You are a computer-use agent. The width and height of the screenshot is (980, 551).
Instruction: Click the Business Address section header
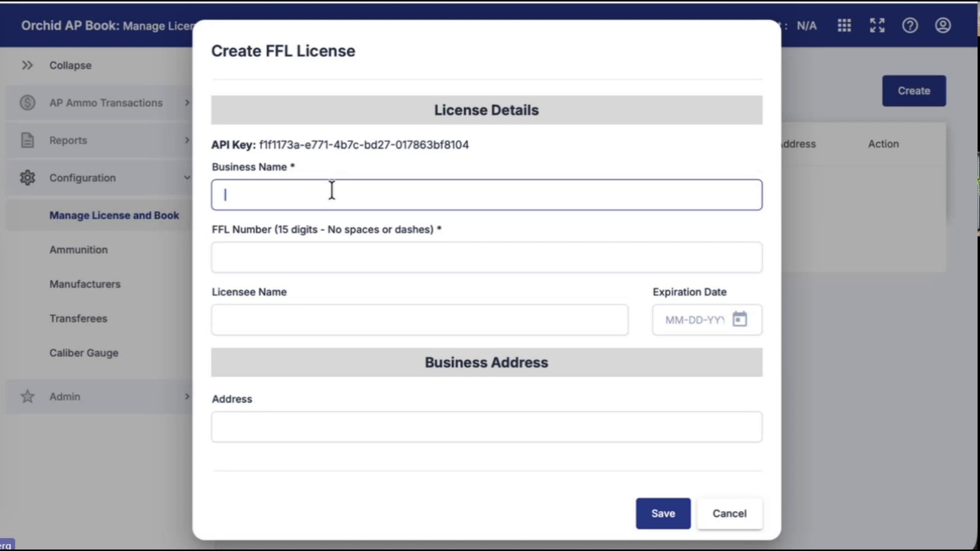(486, 362)
